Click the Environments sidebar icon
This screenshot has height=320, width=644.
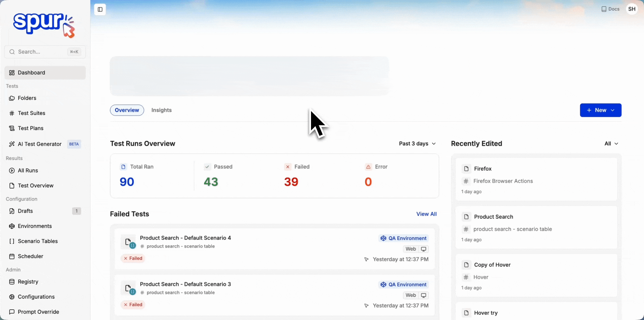[x=12, y=226]
